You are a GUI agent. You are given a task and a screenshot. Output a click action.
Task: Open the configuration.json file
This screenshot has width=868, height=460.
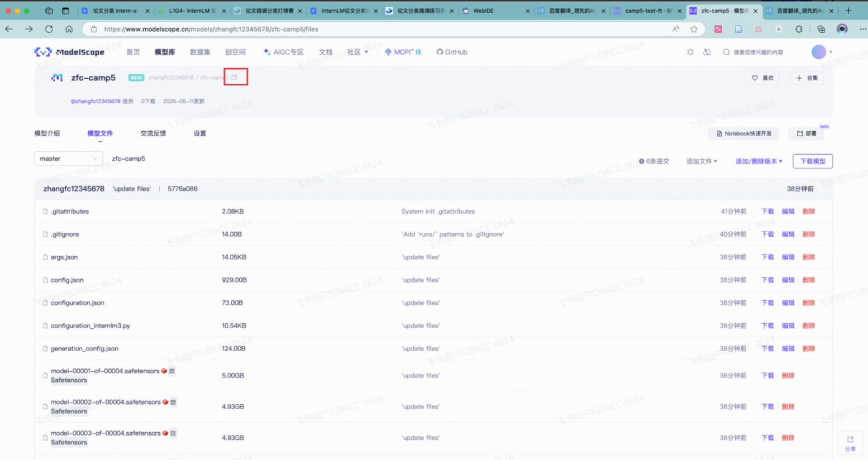point(77,303)
